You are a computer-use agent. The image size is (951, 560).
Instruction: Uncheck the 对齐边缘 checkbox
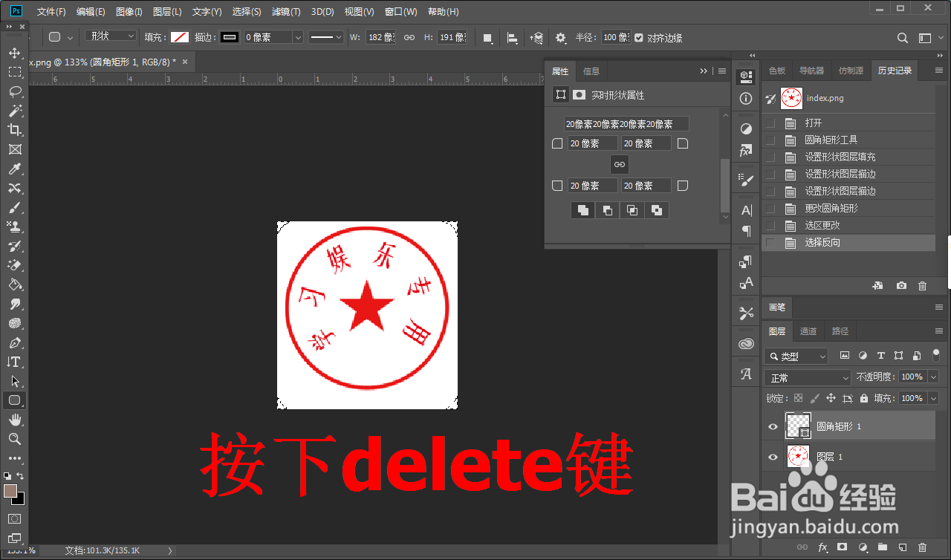click(638, 37)
